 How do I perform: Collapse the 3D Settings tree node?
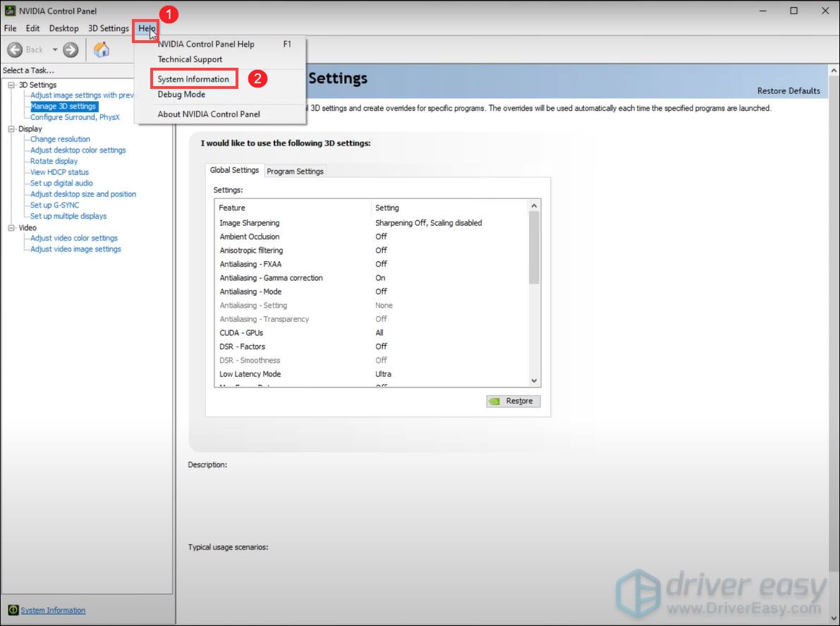coord(11,85)
